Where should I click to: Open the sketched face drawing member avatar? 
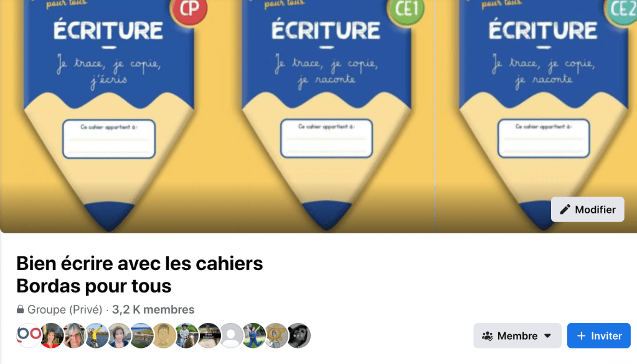tap(164, 335)
